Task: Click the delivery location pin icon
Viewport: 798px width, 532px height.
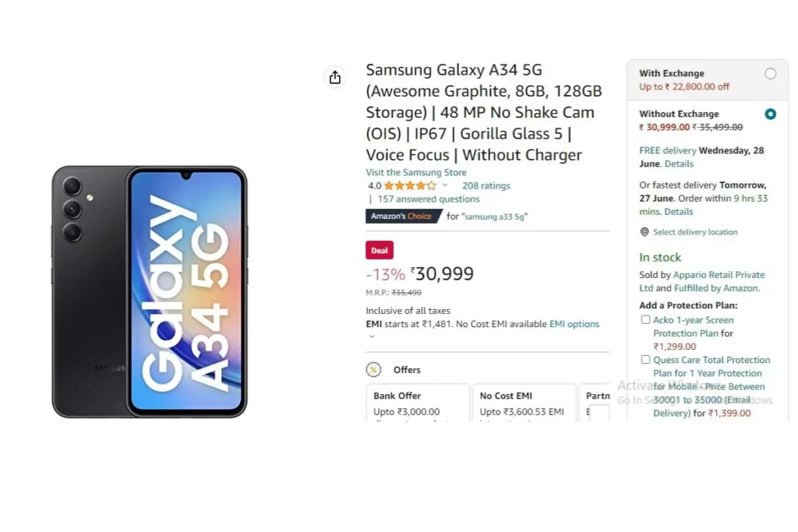Action: point(644,232)
